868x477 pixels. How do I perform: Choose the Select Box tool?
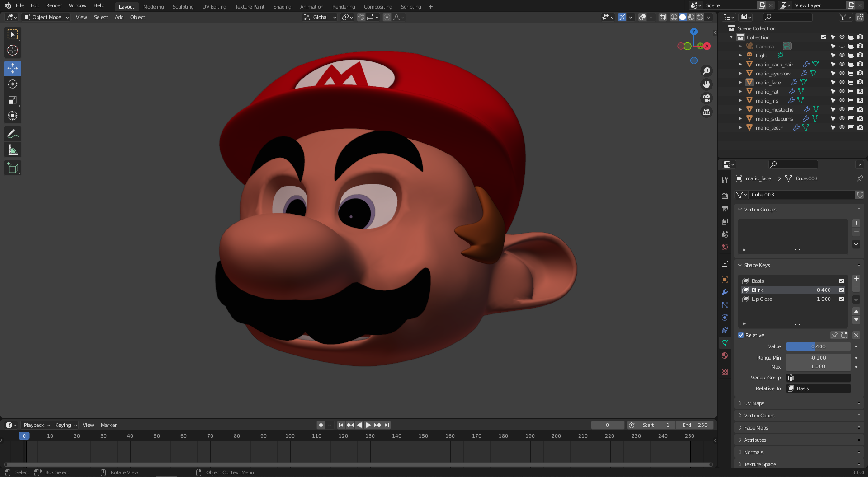coord(13,34)
